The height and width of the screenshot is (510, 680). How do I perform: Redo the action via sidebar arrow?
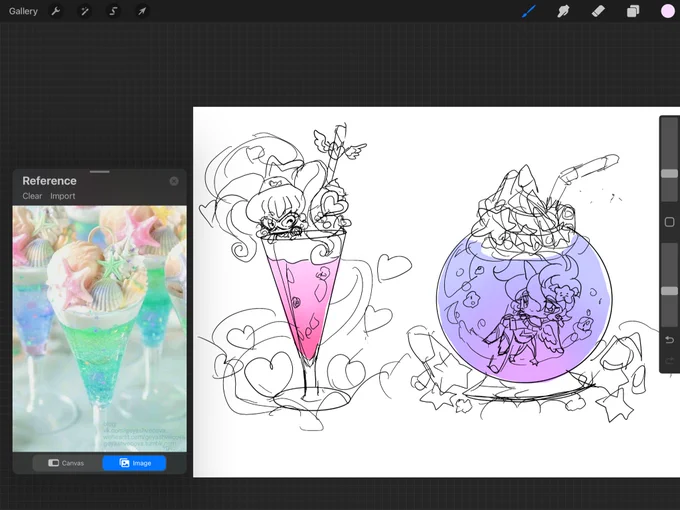coord(669,360)
